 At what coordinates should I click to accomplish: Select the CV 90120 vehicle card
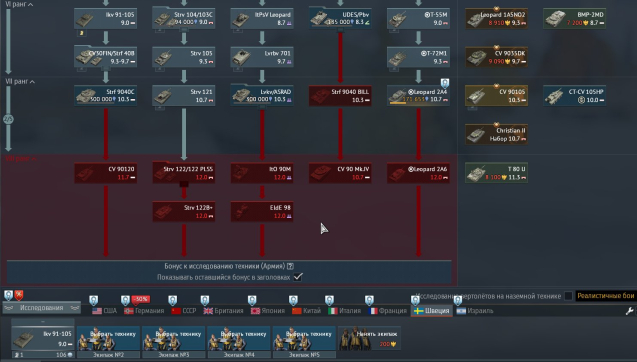point(106,173)
